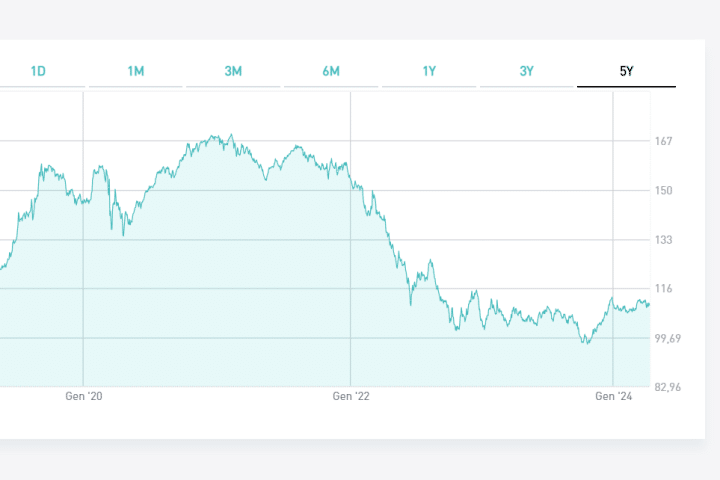Click the chart line's right endpoint

(x=649, y=303)
